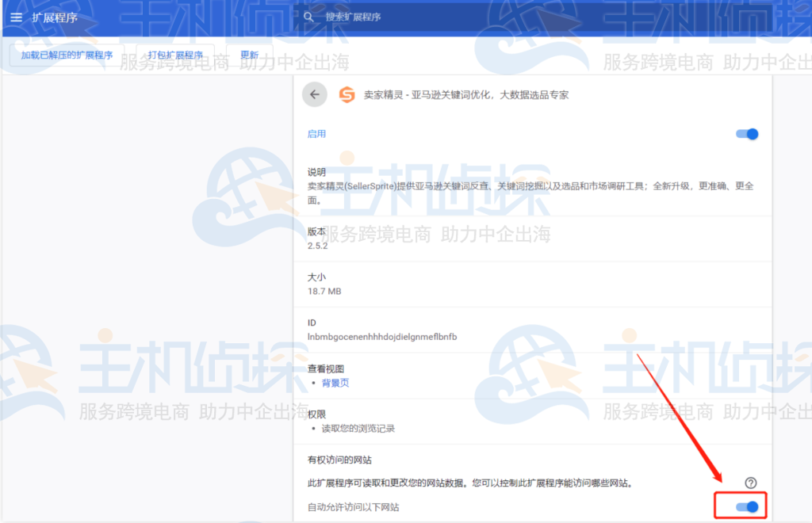Click the 启用 label text

point(316,134)
